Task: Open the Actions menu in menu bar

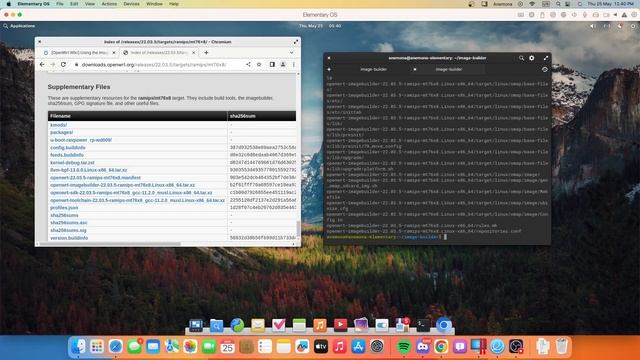Action: click(109, 4)
